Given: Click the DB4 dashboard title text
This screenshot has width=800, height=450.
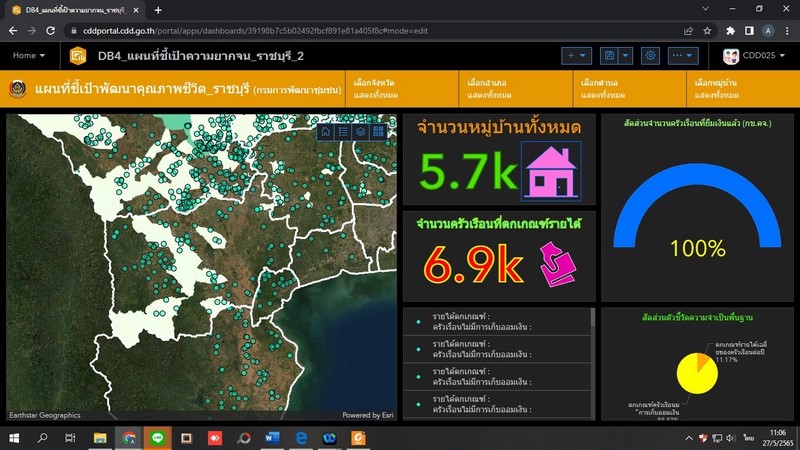Looking at the screenshot, I should pos(201,56).
